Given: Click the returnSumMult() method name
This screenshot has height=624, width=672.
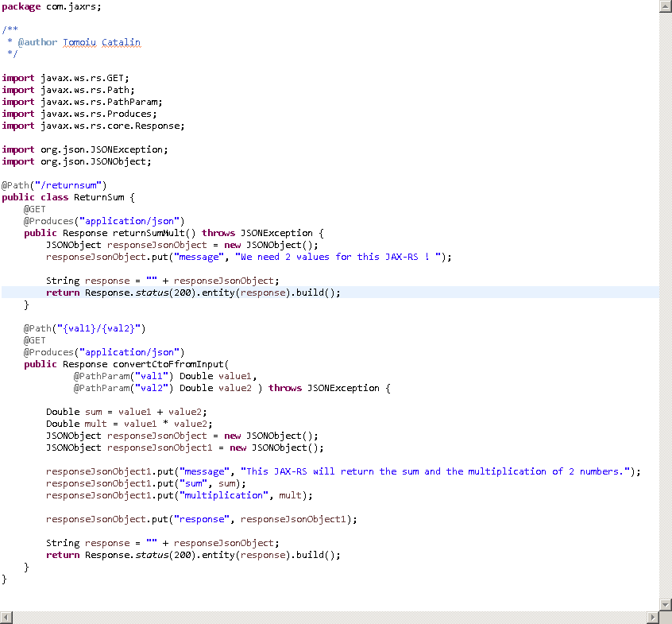Looking at the screenshot, I should coord(154,233).
